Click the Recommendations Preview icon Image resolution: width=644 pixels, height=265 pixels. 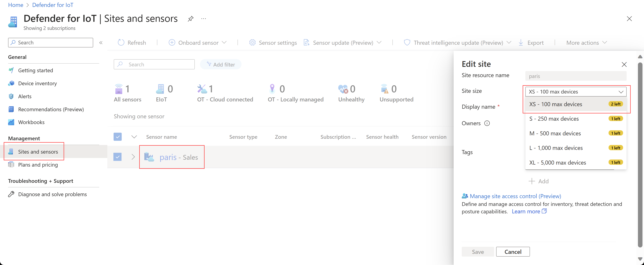point(11,109)
